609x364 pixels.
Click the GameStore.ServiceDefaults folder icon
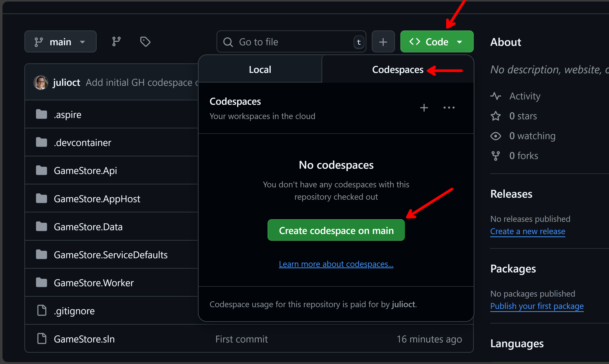[41, 255]
